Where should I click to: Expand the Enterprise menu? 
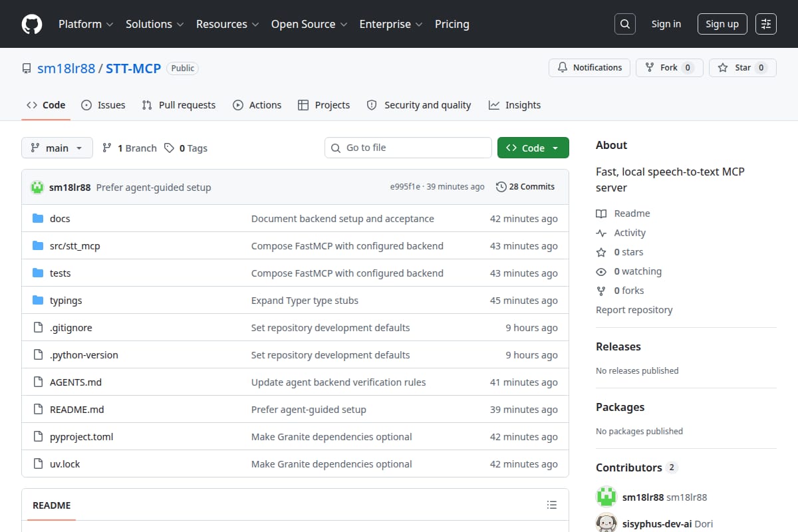390,24
